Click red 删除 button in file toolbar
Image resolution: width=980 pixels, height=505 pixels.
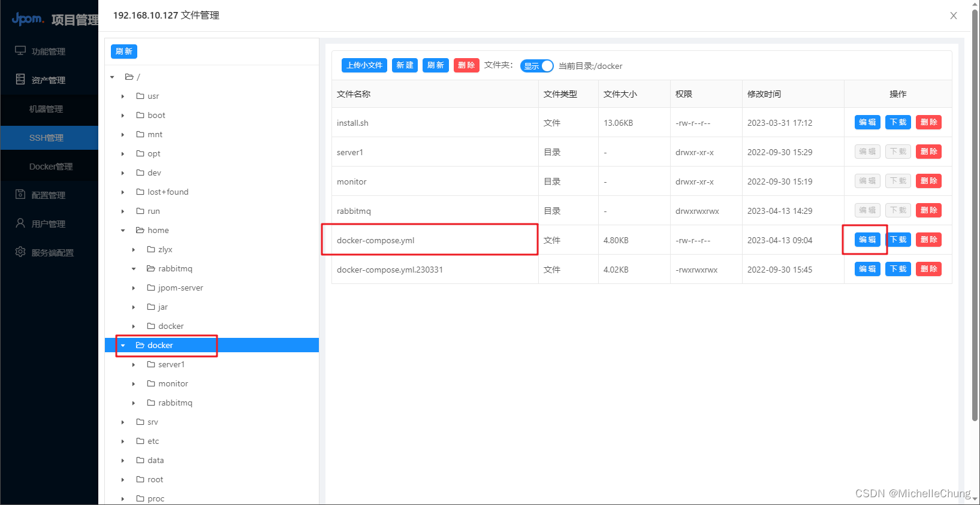coord(466,65)
